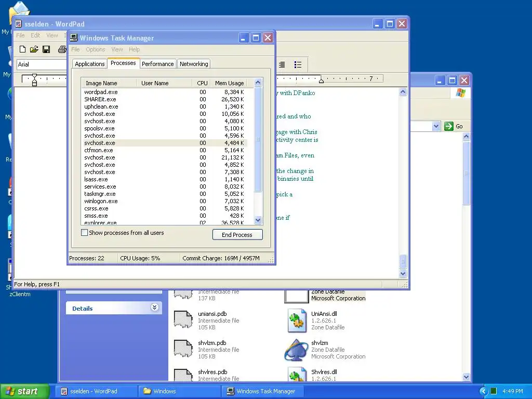Select SHAREit.exe process row
The width and height of the screenshot is (532, 399).
[164, 99]
